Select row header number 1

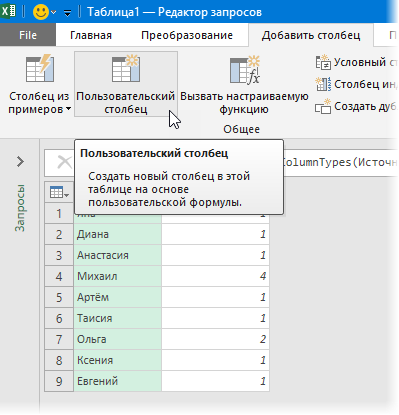59,213
